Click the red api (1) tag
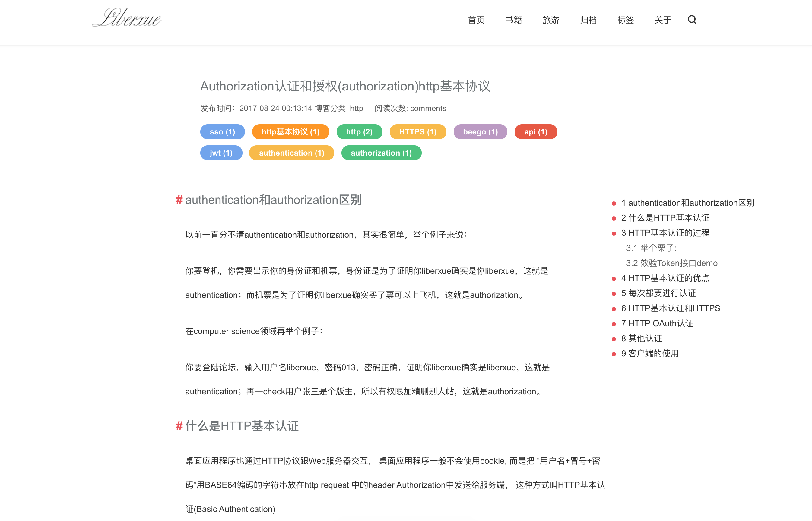Viewport: 812px width, 521px height. [535, 132]
